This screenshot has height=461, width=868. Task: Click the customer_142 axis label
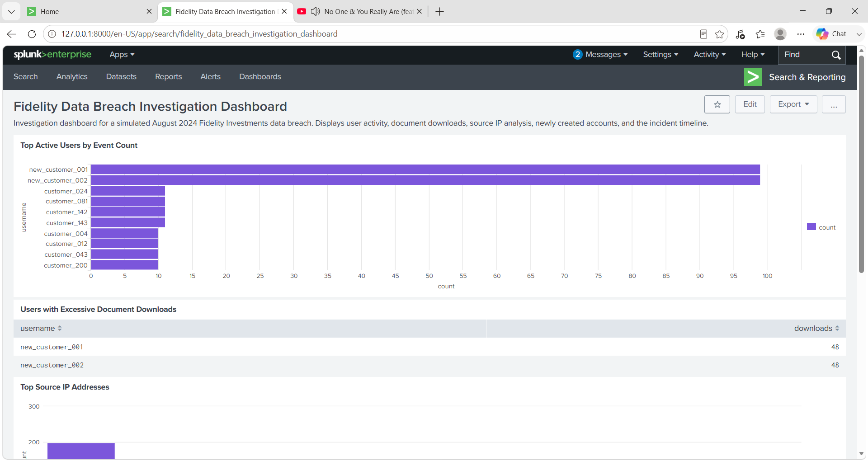66,212
